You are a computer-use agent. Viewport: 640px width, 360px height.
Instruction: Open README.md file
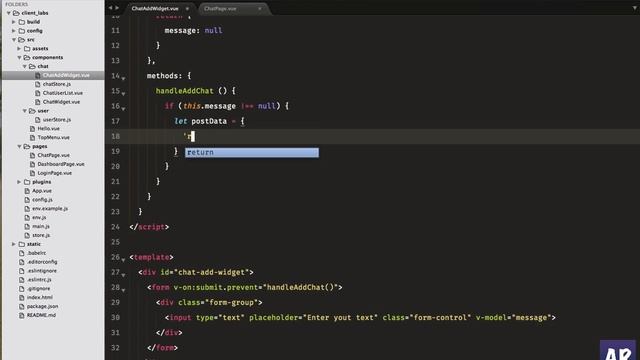click(41, 316)
